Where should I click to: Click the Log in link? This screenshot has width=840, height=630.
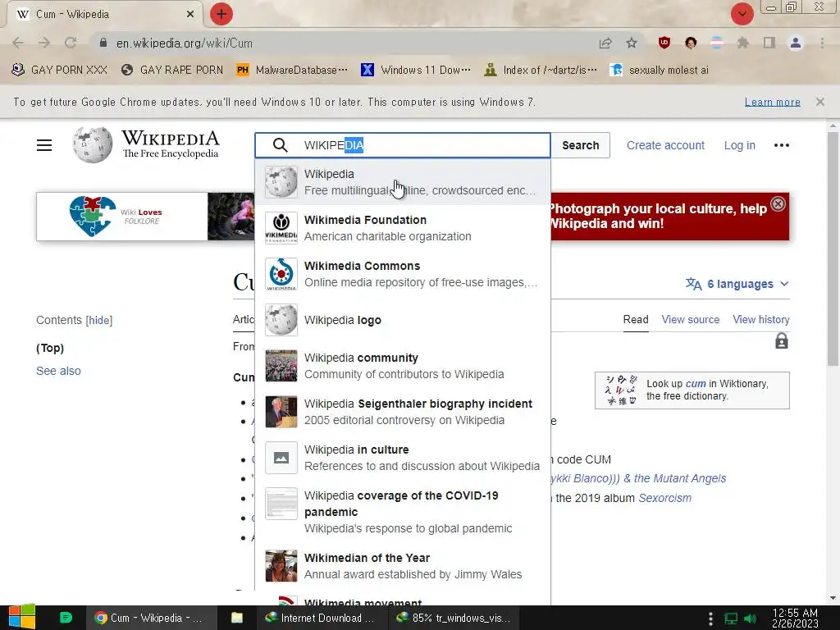point(739,145)
